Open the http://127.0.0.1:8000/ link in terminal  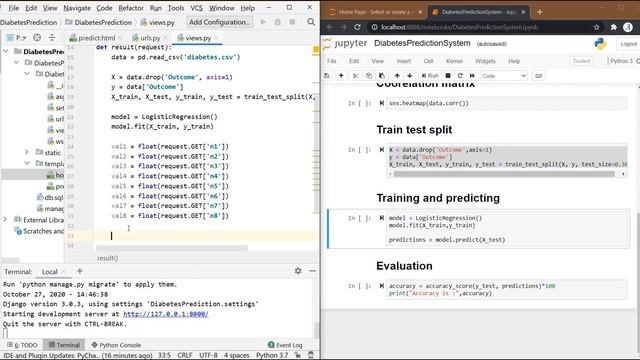point(166,314)
